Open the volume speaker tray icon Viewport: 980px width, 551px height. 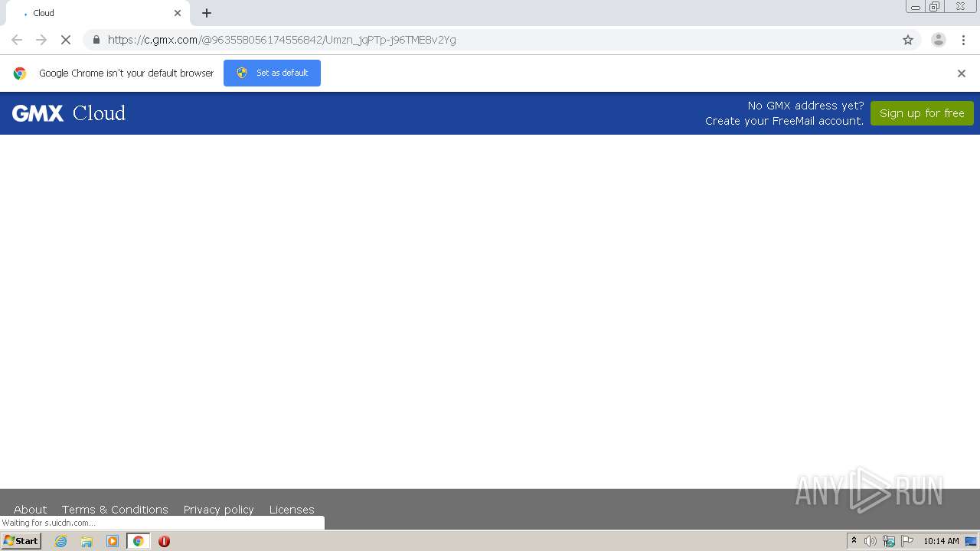click(x=871, y=541)
